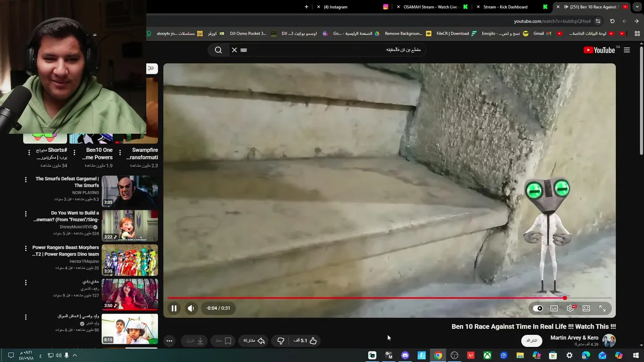Screen dimensions: 644x362
Task: Open video player settings gear
Action: [x=570, y=308]
